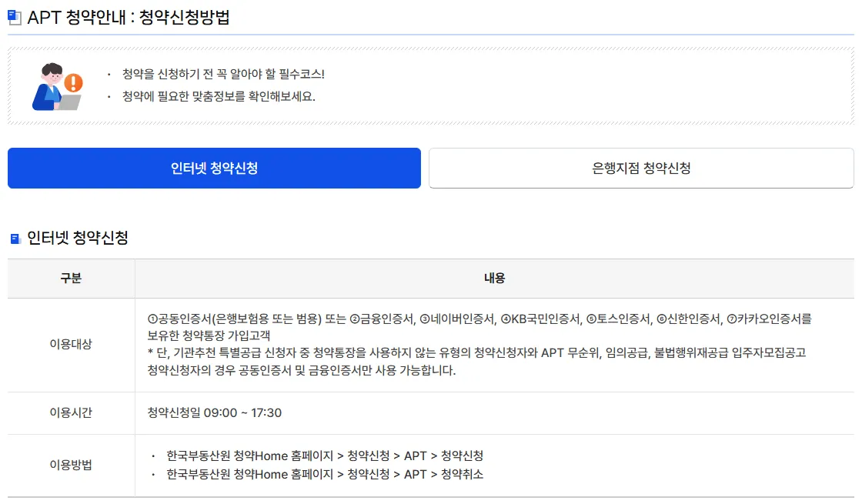Select the 인터넷 청약신청 tab

click(x=214, y=169)
